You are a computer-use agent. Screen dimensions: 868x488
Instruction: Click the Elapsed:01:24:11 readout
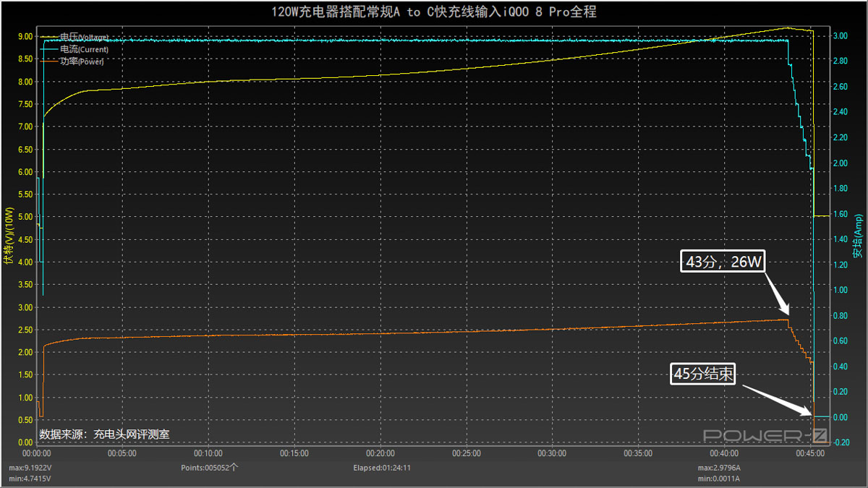click(x=382, y=468)
